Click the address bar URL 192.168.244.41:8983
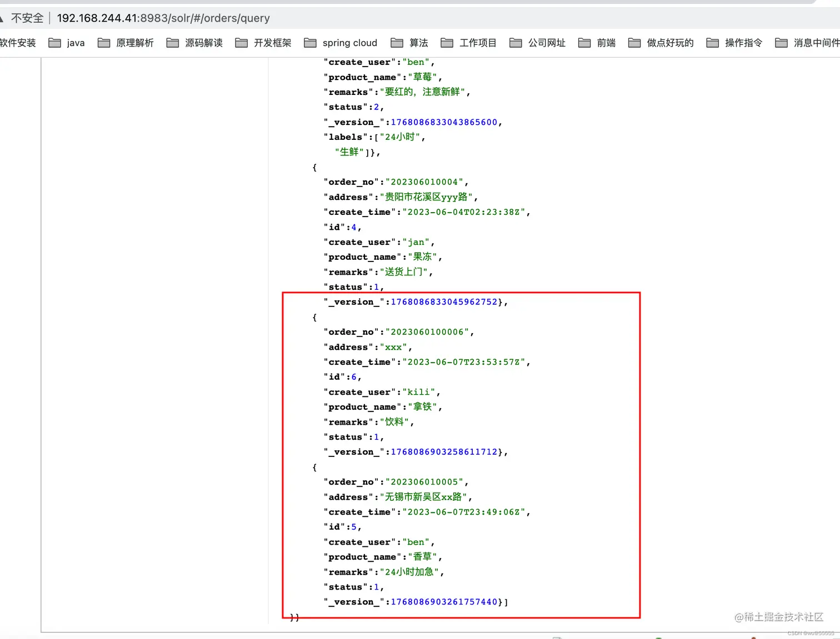This screenshot has width=840, height=639. click(x=163, y=18)
